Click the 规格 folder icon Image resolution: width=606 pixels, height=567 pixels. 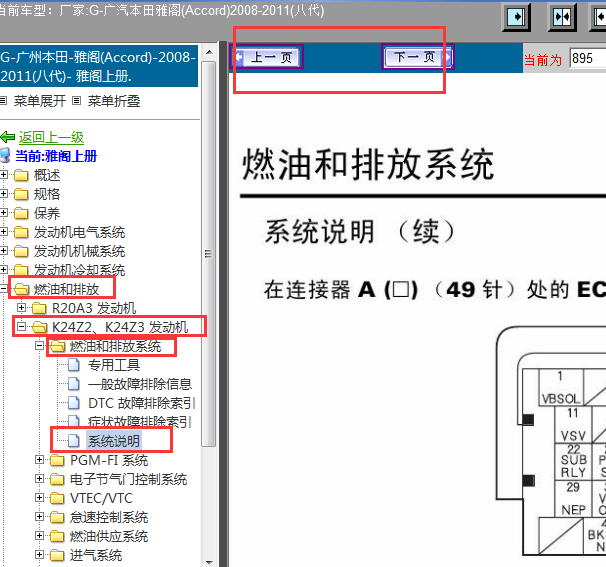[x=21, y=194]
